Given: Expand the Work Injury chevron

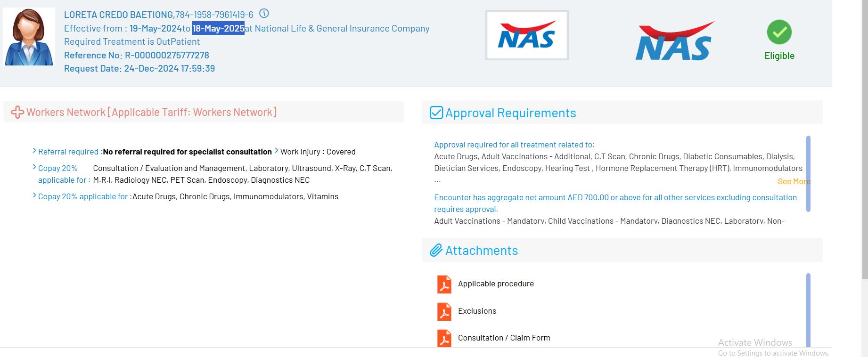Looking at the screenshot, I should [277, 151].
